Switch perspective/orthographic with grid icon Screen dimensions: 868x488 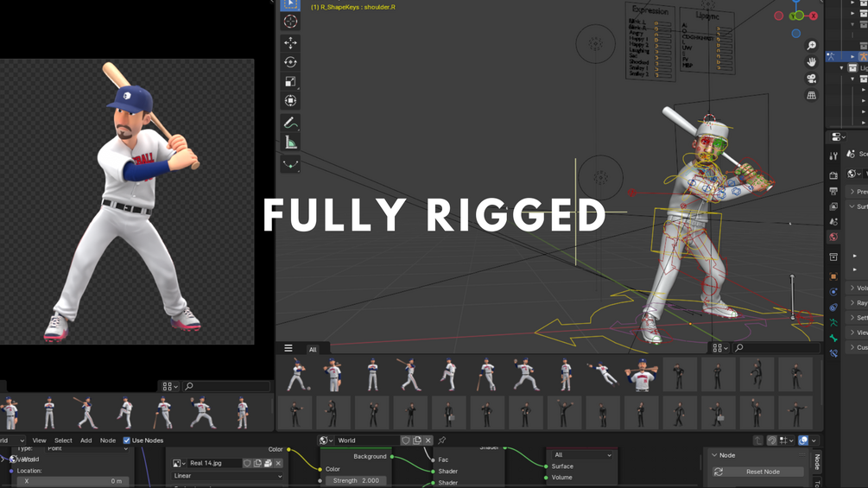pyautogui.click(x=811, y=95)
